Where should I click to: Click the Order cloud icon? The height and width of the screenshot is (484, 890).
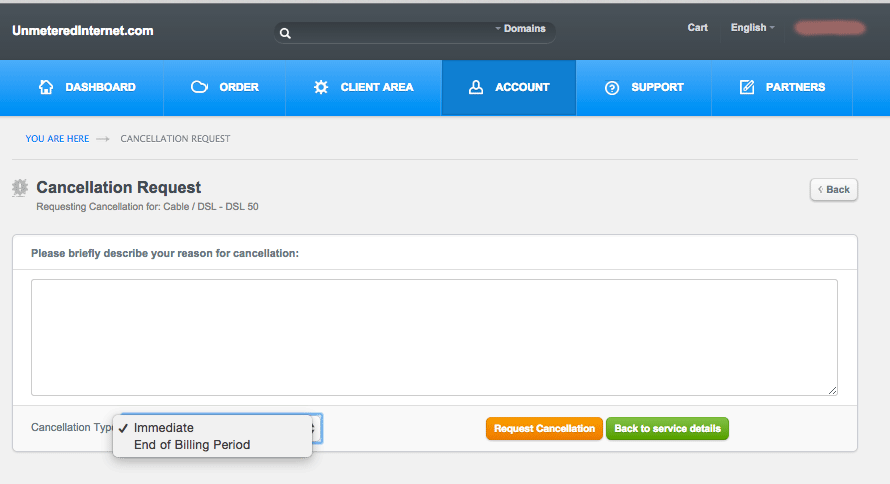(x=199, y=87)
